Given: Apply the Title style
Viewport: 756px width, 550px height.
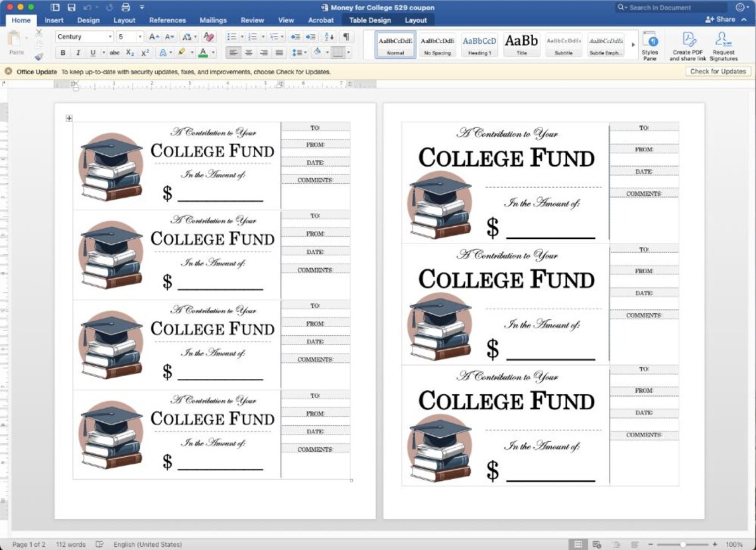Looking at the screenshot, I should point(521,45).
